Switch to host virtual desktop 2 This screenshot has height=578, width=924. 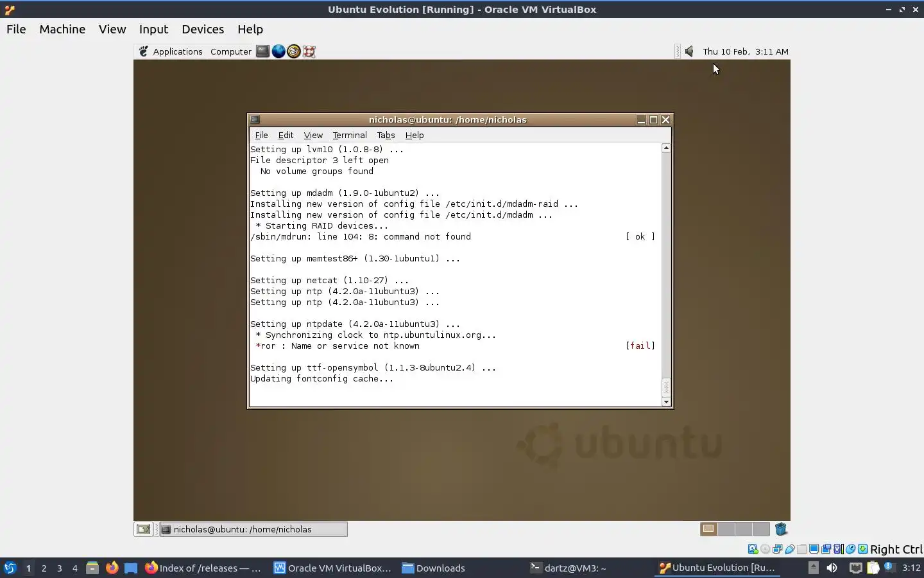tap(44, 568)
